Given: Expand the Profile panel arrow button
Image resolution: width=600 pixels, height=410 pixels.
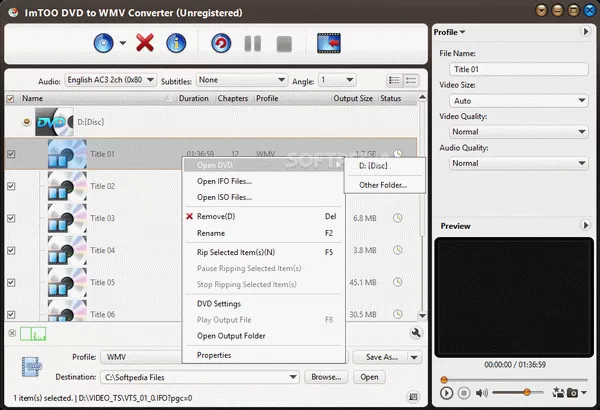Looking at the screenshot, I should point(585,31).
